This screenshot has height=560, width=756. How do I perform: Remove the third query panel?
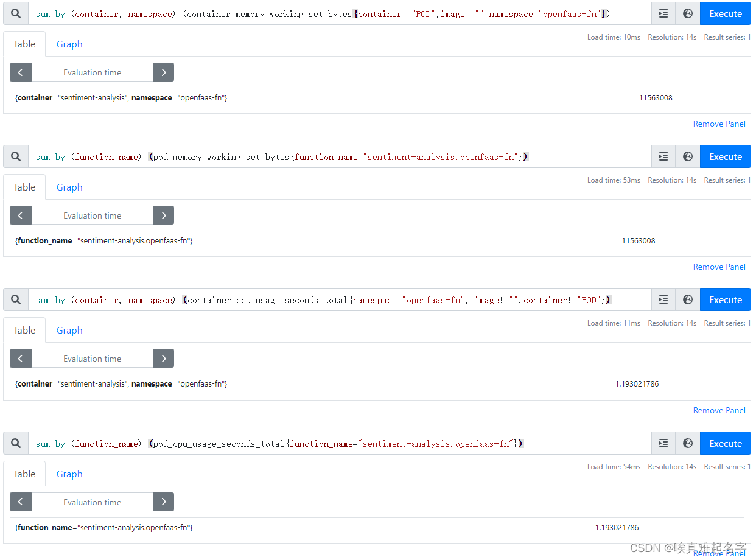point(719,410)
